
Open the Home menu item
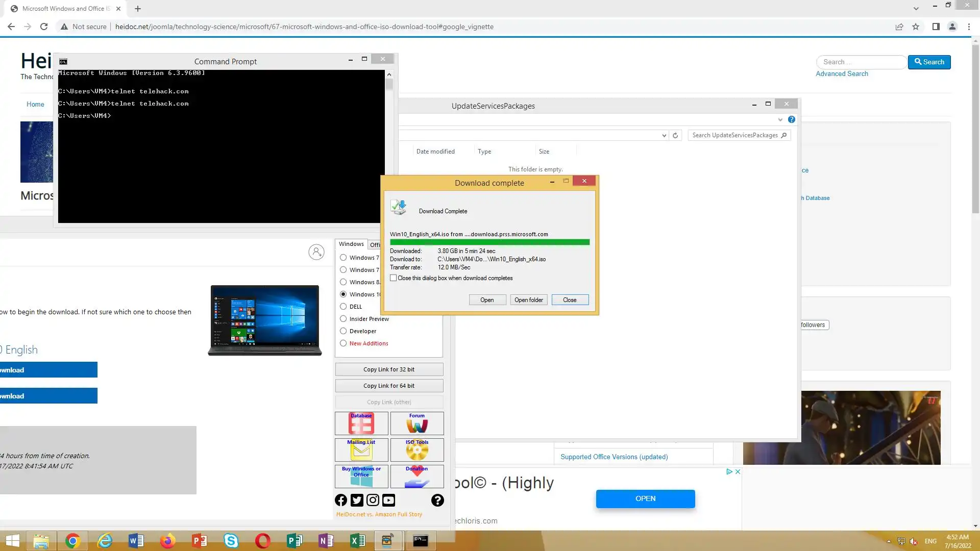coord(35,104)
